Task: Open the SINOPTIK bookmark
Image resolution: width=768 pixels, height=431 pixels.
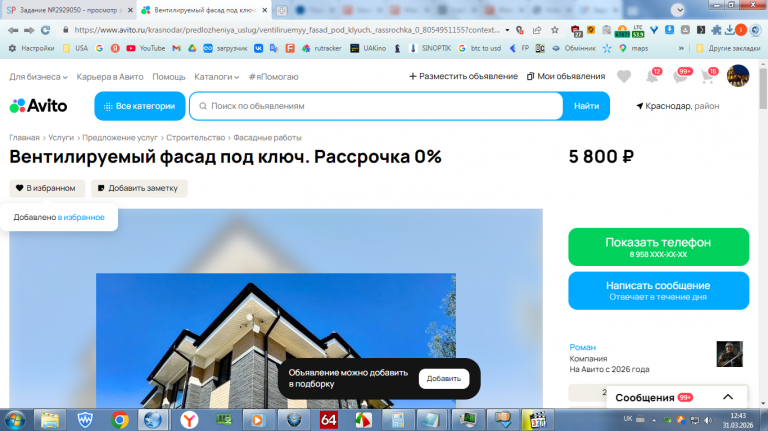Action: coord(430,48)
